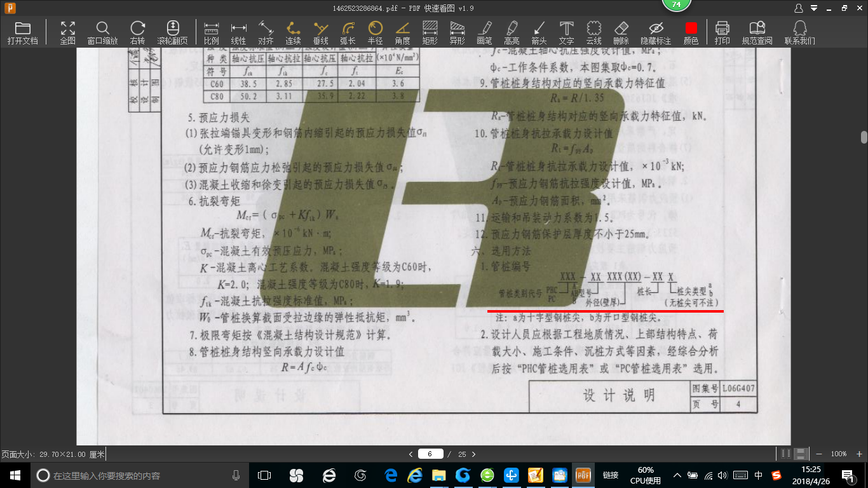Click the touch keyboard tray icon
This screenshot has height=488, width=868.
click(740, 475)
